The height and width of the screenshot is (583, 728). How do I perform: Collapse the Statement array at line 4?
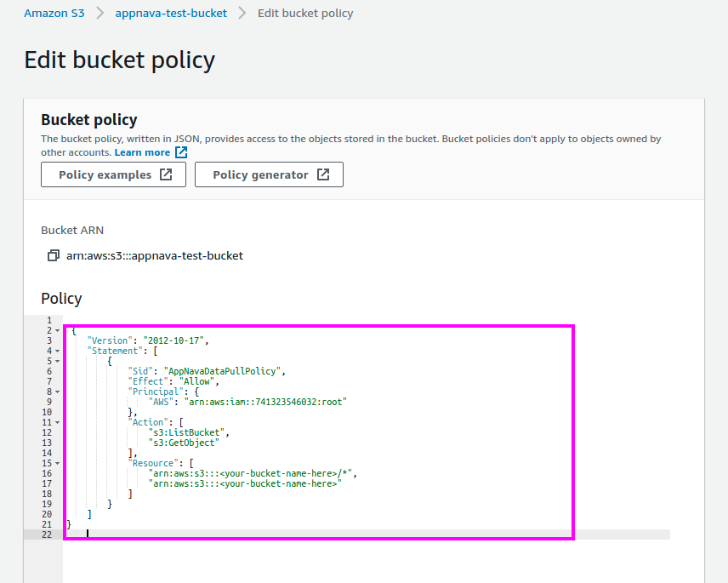click(58, 352)
